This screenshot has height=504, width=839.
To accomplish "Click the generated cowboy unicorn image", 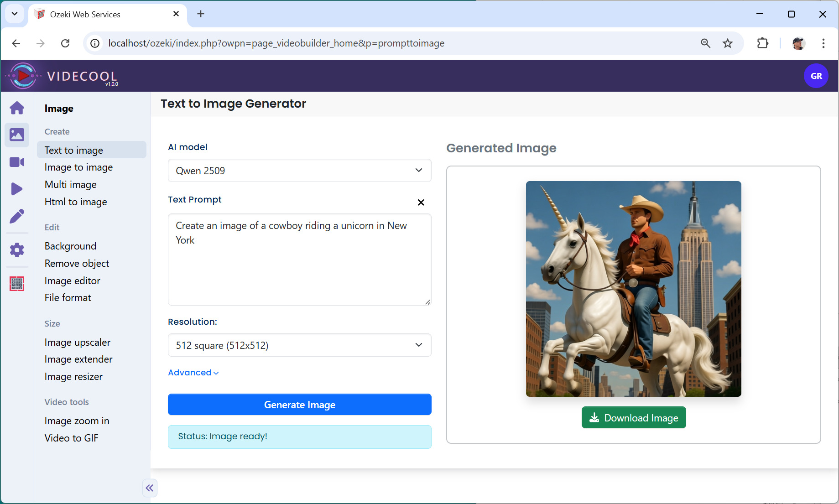I will [x=633, y=289].
